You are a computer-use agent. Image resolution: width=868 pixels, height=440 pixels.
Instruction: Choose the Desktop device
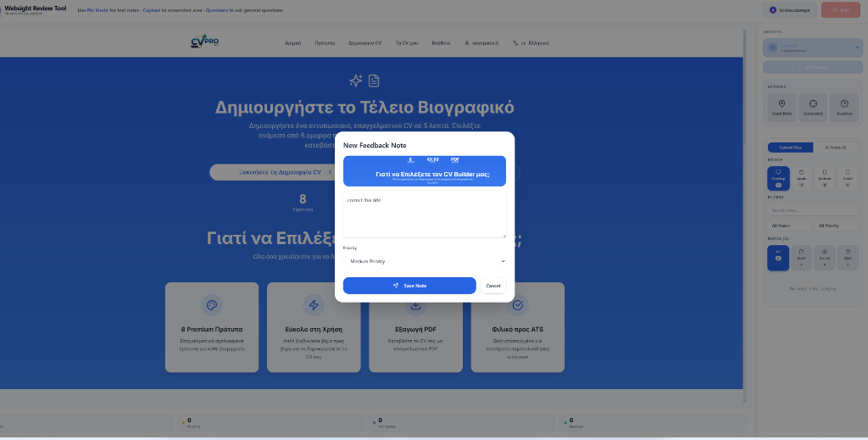coord(778,178)
